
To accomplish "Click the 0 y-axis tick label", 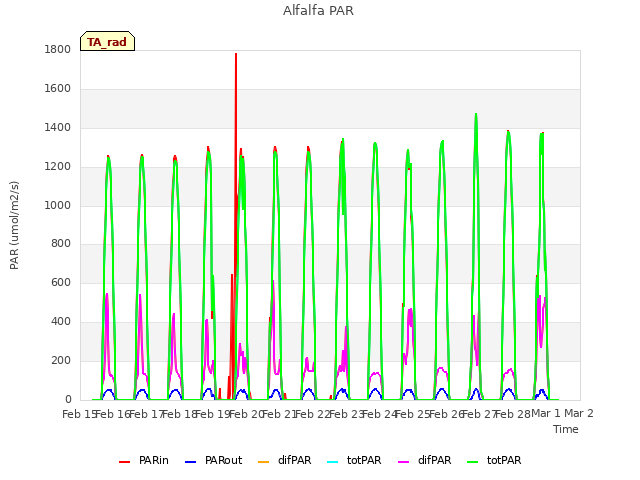I will point(68,400).
